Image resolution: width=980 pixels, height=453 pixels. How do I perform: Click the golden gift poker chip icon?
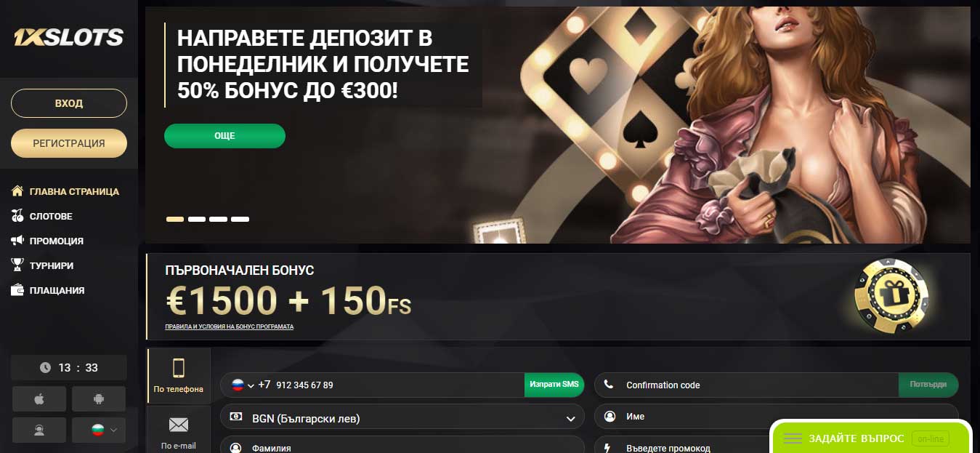(x=891, y=296)
